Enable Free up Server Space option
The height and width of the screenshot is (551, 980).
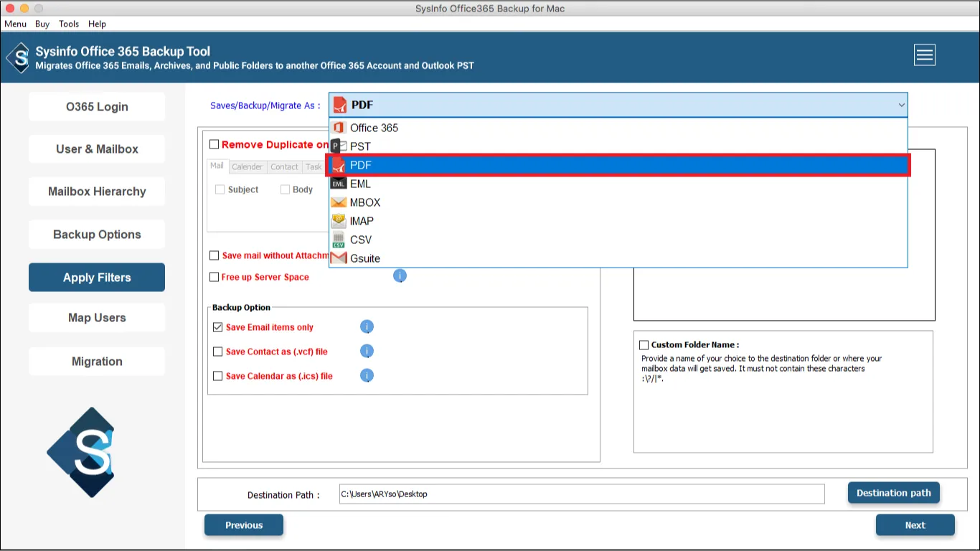click(215, 277)
